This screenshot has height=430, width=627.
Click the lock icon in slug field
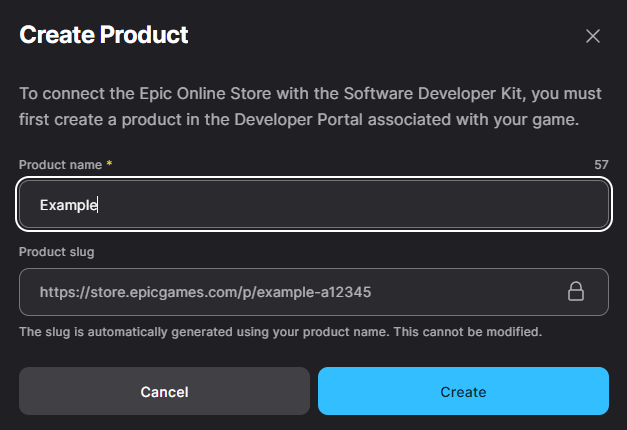coord(575,292)
